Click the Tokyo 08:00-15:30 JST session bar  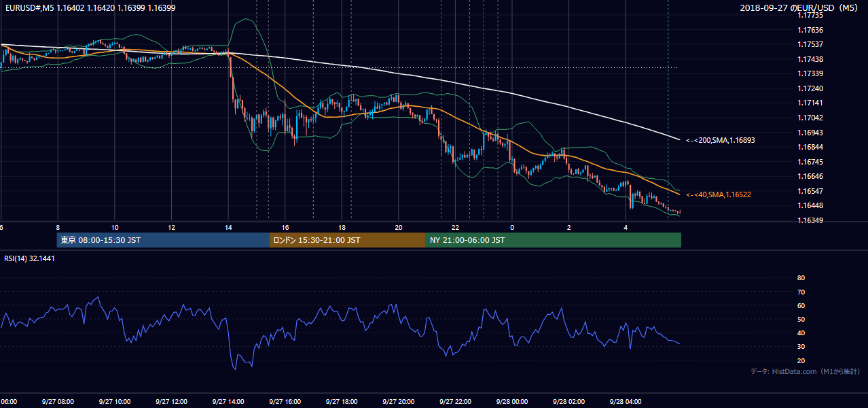tap(163, 240)
